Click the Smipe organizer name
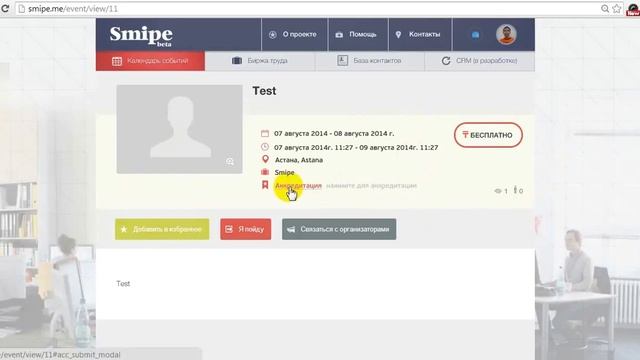The width and height of the screenshot is (640, 360). coord(284,173)
